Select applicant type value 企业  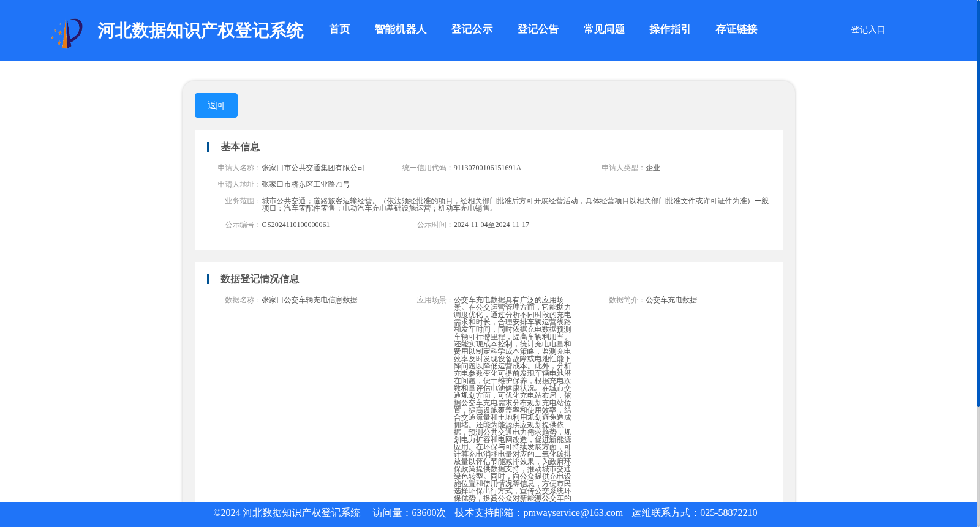[653, 168]
